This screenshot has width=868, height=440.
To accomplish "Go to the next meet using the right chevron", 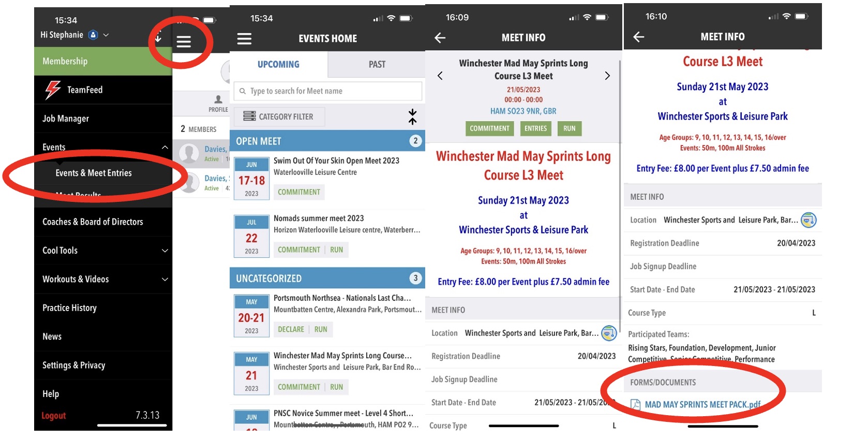I will (607, 76).
